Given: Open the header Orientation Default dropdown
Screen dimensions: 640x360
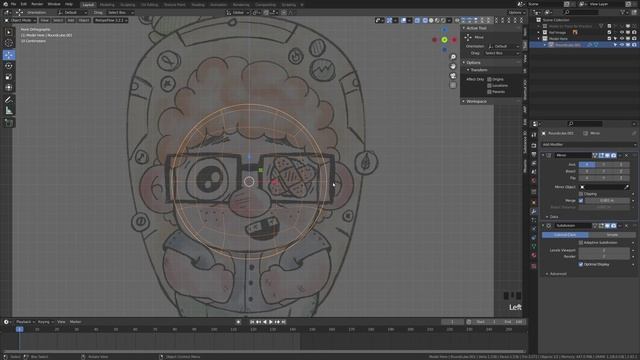Looking at the screenshot, I should tap(72, 13).
